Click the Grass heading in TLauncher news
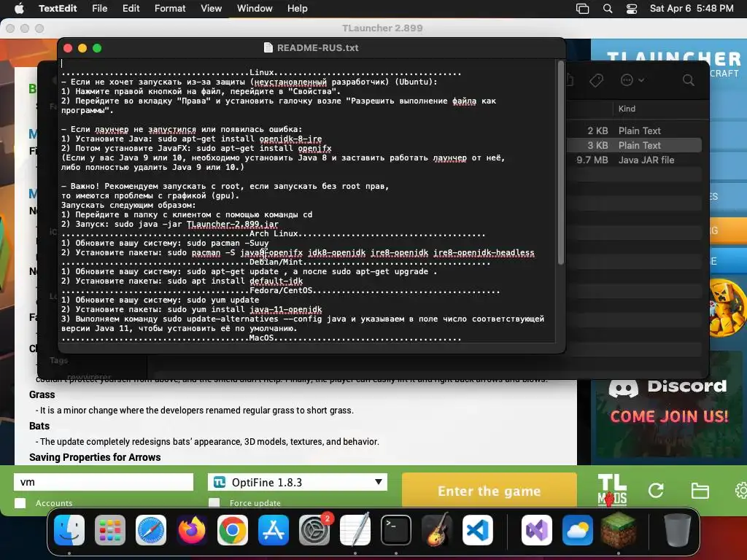The width and height of the screenshot is (747, 560). [42, 394]
